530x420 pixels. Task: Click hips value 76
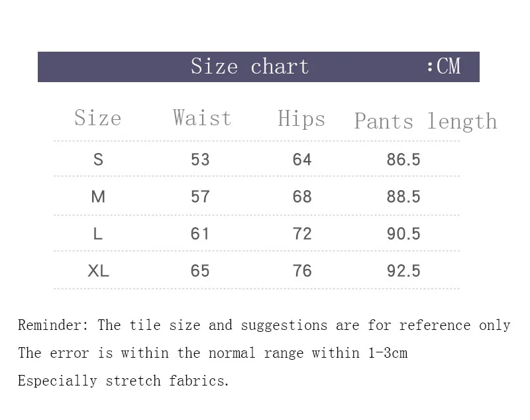302,271
